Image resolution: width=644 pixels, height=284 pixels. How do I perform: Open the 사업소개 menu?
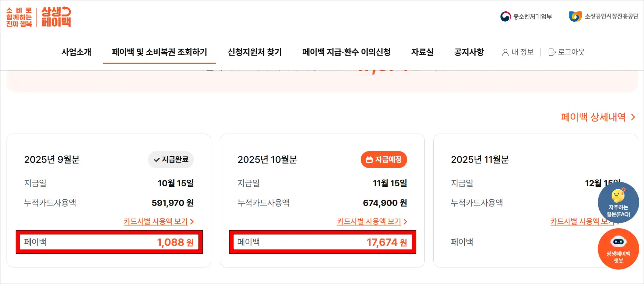pos(76,52)
